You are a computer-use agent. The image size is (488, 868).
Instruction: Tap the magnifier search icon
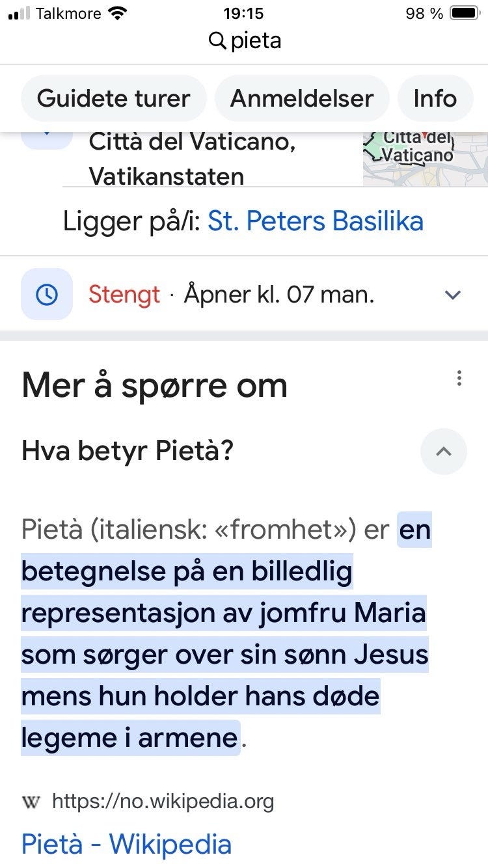(x=217, y=41)
